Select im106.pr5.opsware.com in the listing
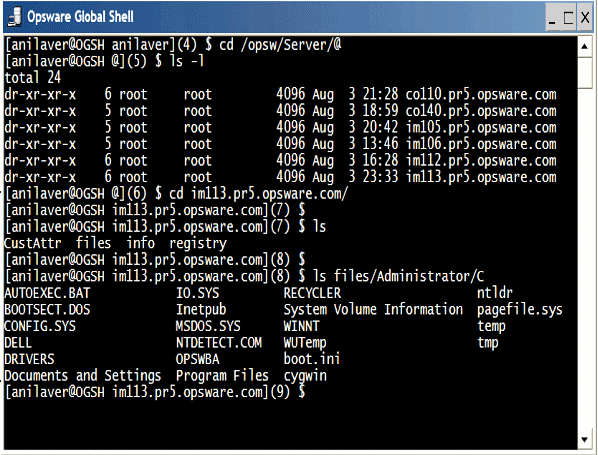598x455 pixels. point(481,144)
